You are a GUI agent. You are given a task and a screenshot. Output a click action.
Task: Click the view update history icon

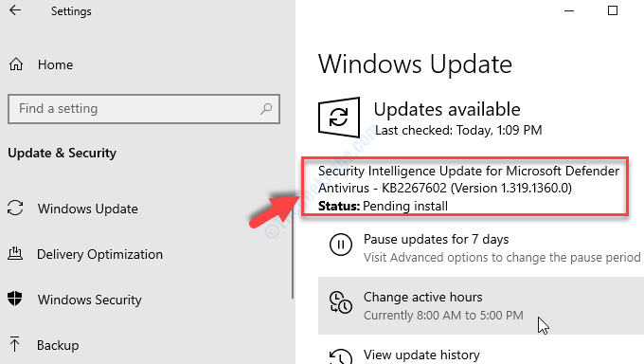pos(341,356)
